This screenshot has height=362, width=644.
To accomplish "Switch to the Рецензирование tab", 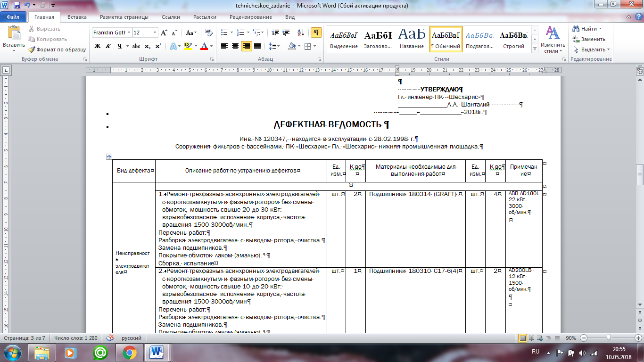I will coord(251,17).
